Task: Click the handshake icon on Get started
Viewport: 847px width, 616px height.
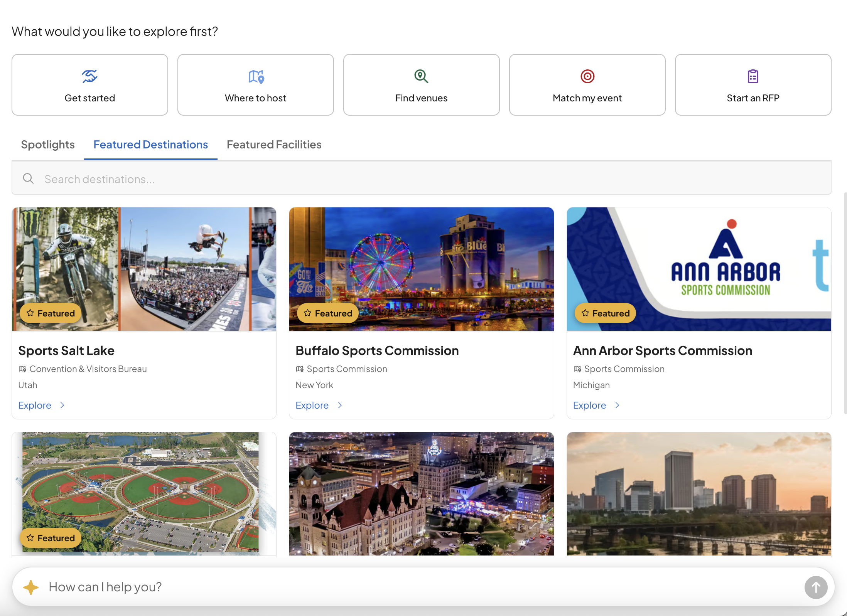Action: (x=89, y=76)
